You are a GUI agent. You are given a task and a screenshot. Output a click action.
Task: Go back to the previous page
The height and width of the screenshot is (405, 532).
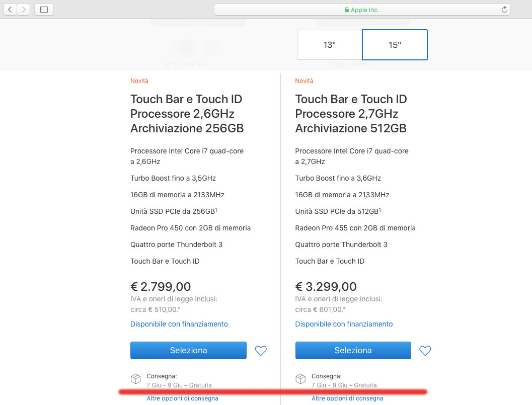(10, 9)
